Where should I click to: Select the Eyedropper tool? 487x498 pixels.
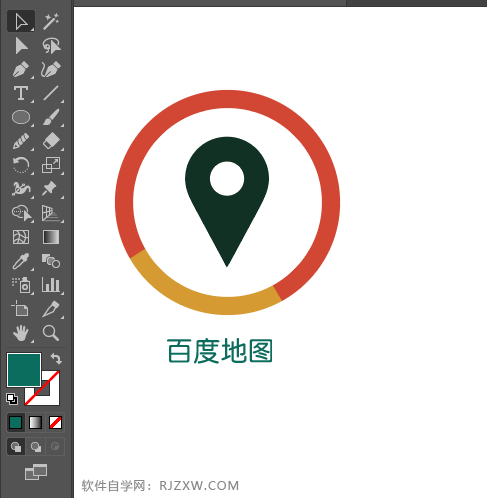tap(21, 261)
